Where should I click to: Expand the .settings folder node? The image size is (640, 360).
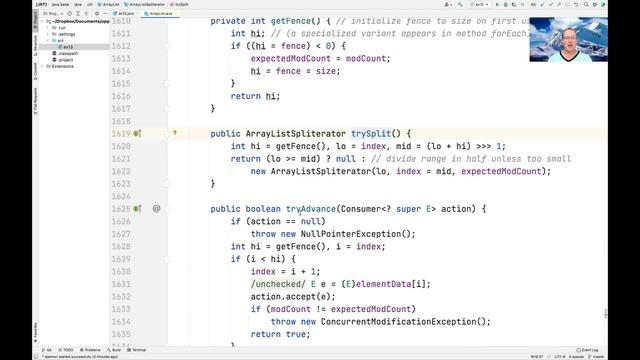48,34
